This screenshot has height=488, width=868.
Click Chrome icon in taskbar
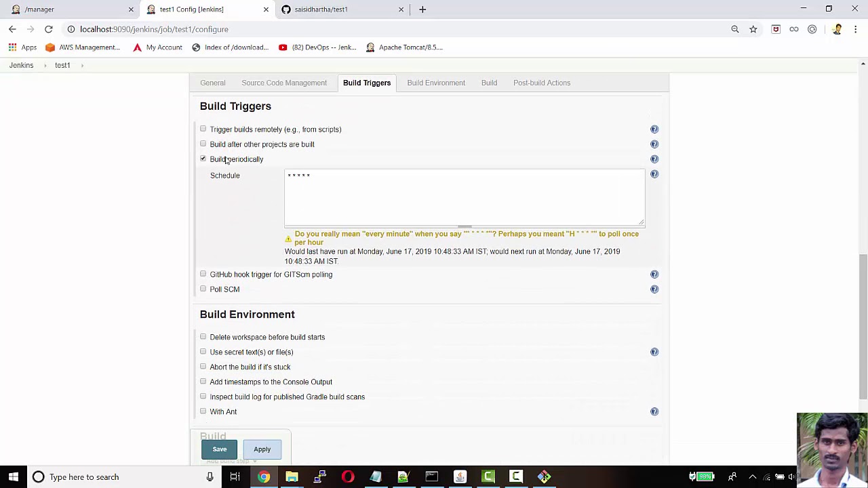(x=264, y=477)
